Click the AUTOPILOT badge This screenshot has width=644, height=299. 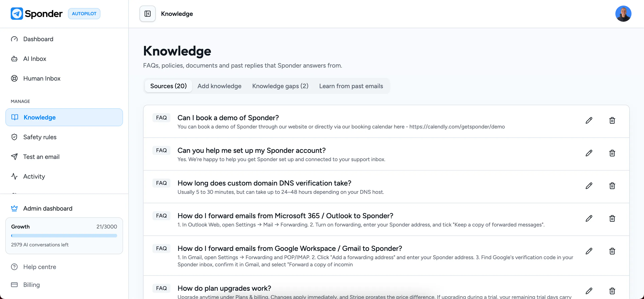[x=84, y=14]
